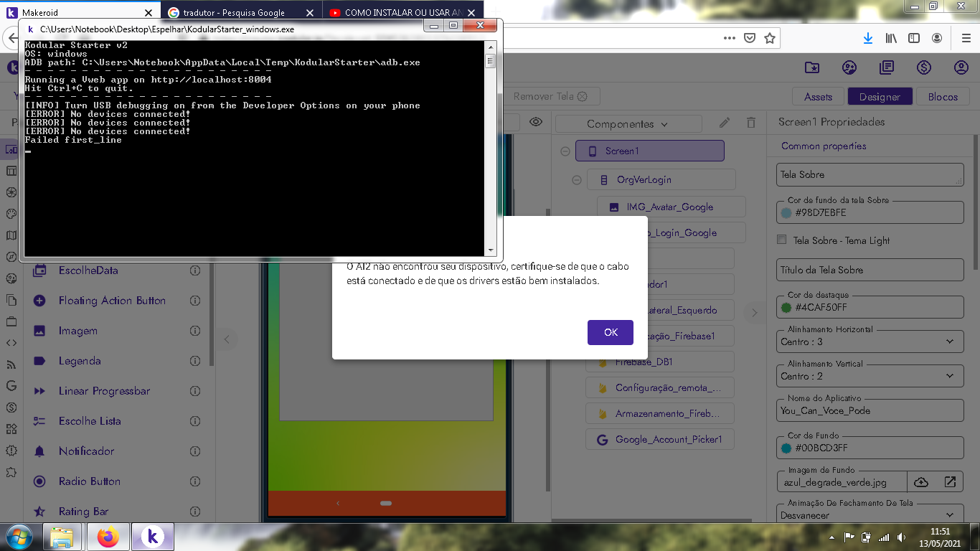Screen dimensions: 980x551
Task: Click OK on the device-not-found dialog
Action: (610, 332)
